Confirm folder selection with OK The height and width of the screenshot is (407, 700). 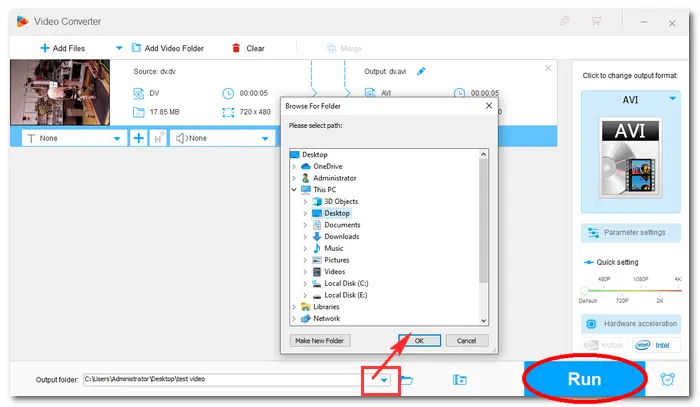coord(419,341)
